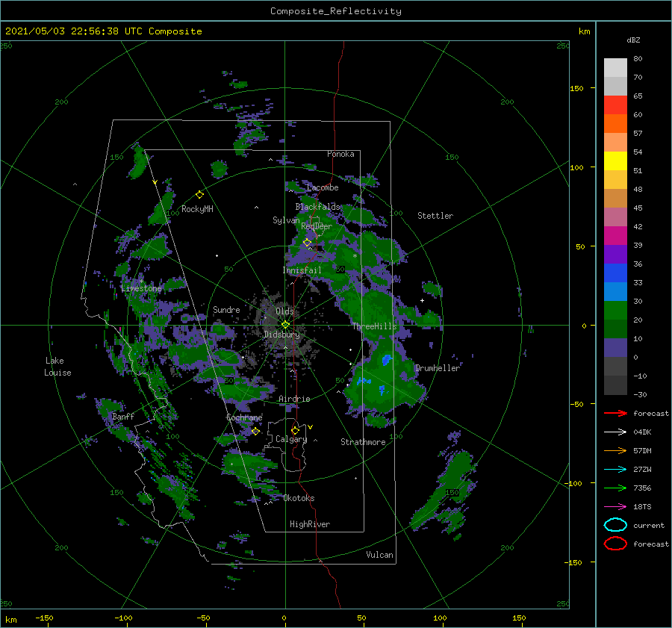Click the 54 dBZ yellow color swatch

tap(615, 161)
